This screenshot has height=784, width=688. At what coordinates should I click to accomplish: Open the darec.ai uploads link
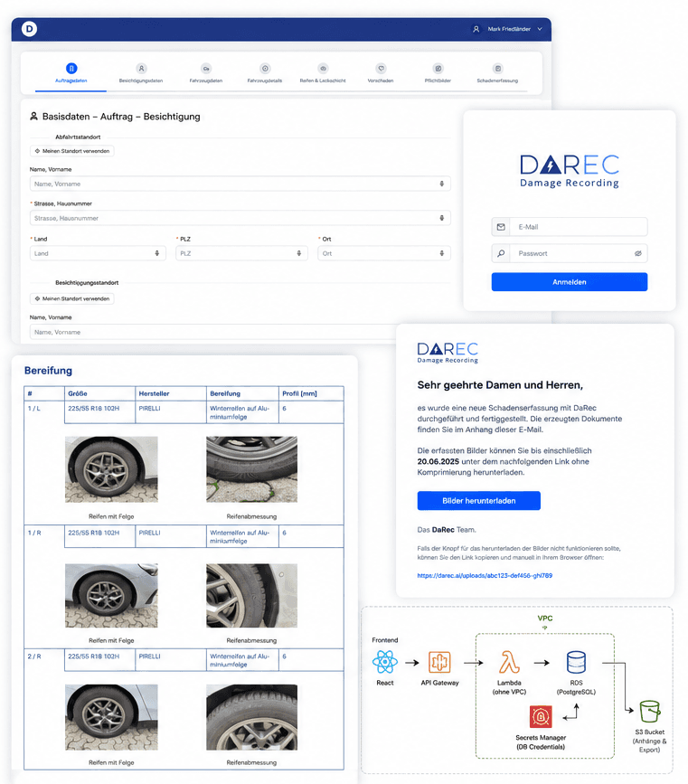(x=485, y=575)
